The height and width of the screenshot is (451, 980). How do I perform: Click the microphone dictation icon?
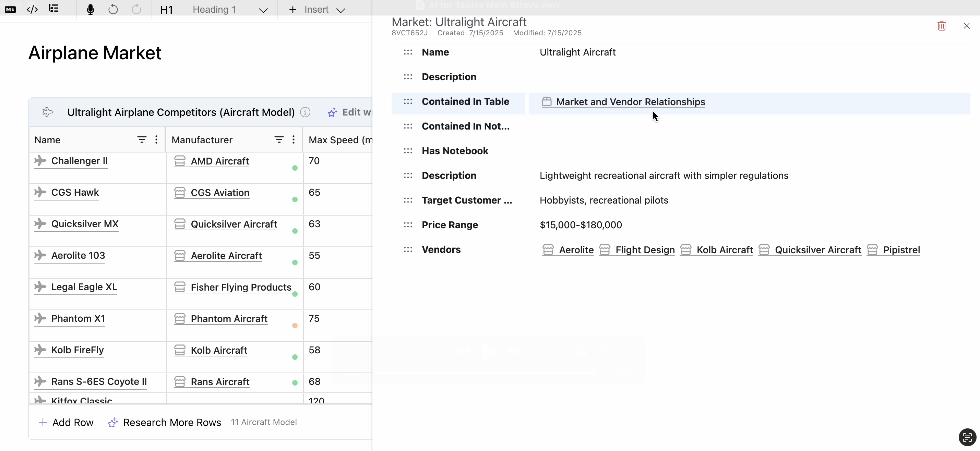90,10
